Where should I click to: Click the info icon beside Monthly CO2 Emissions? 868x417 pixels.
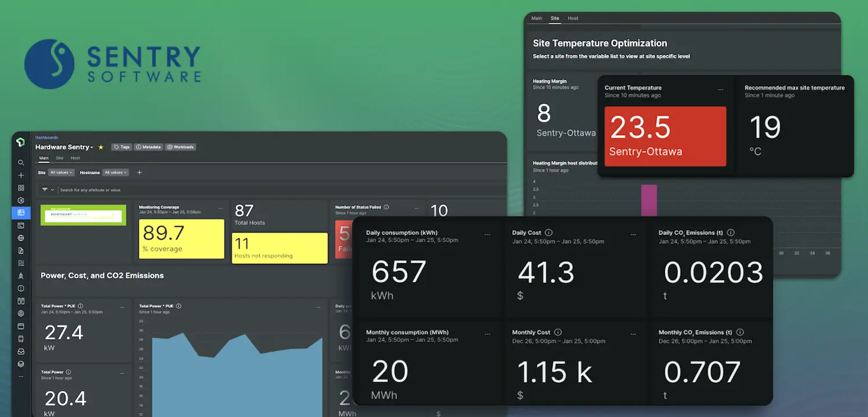(740, 332)
